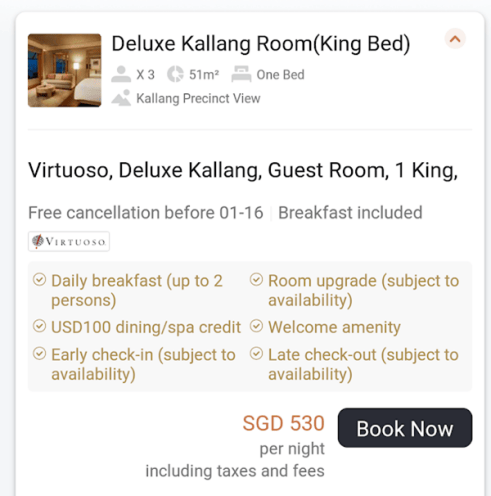
Task: Collapse the Deluxe Kallang Room card chevron
Action: point(455,39)
